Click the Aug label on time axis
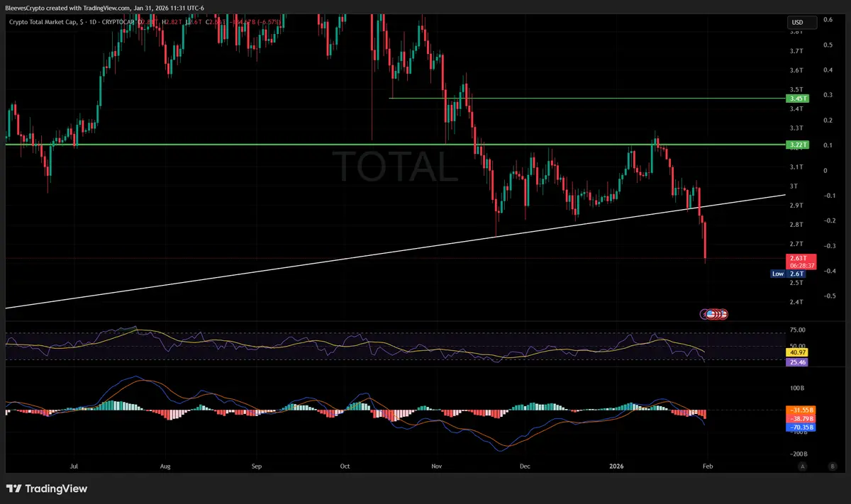851x504 pixels. click(x=165, y=467)
